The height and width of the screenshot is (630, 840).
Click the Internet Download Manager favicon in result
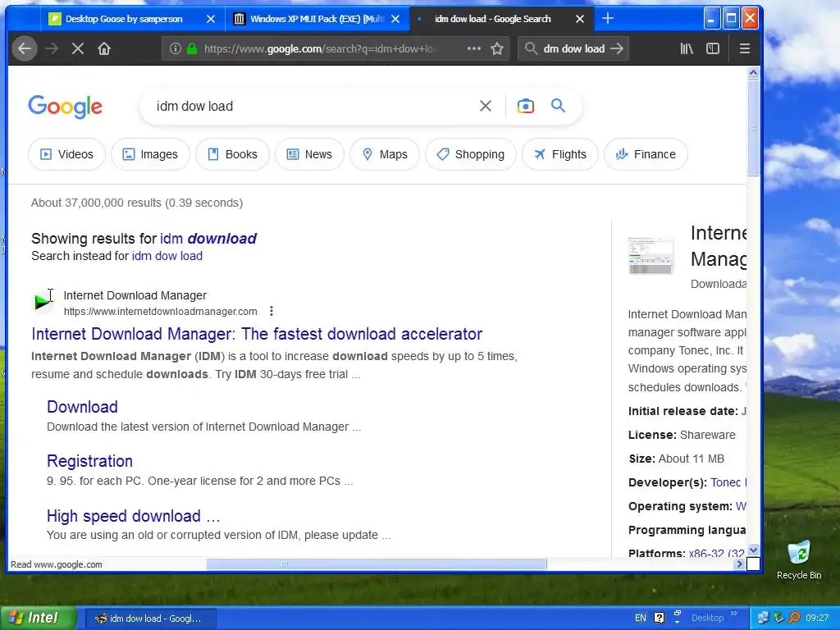click(x=42, y=302)
